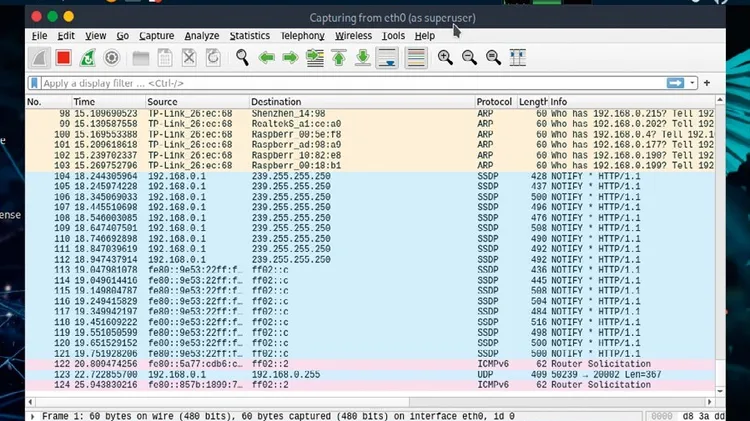Toggle packet list colorization
The image size is (750, 421).
pos(416,58)
